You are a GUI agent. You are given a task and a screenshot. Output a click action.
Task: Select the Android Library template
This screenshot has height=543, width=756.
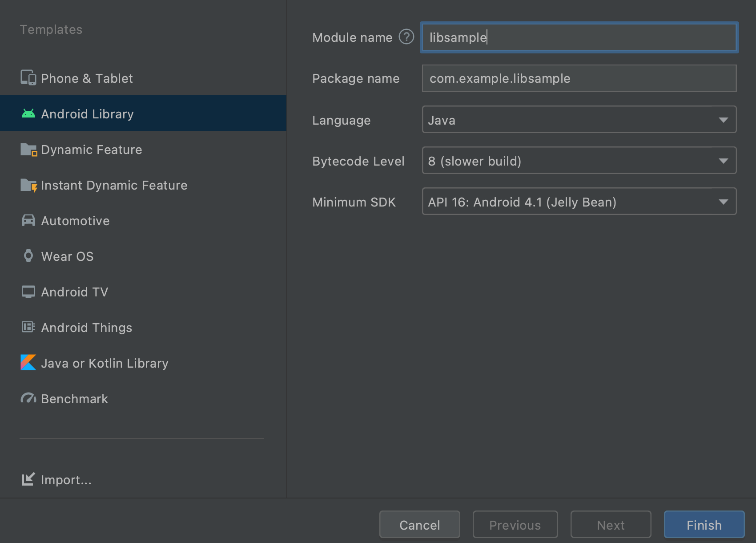tap(143, 113)
